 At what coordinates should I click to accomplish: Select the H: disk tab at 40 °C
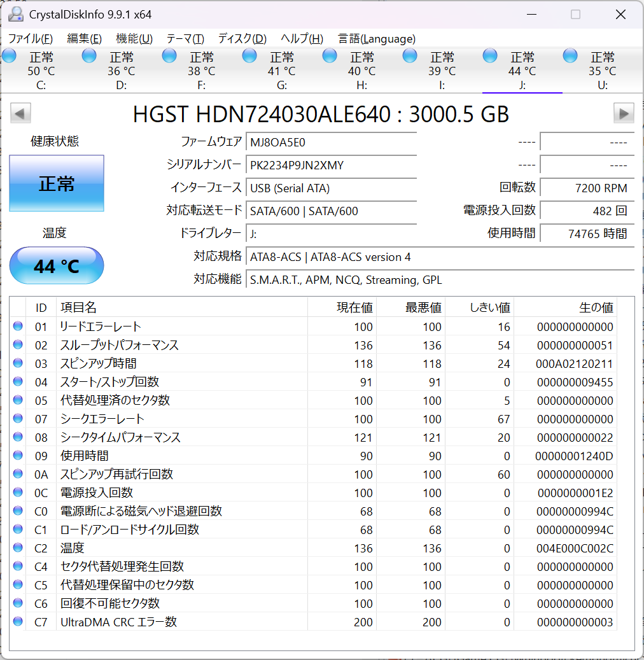point(361,70)
